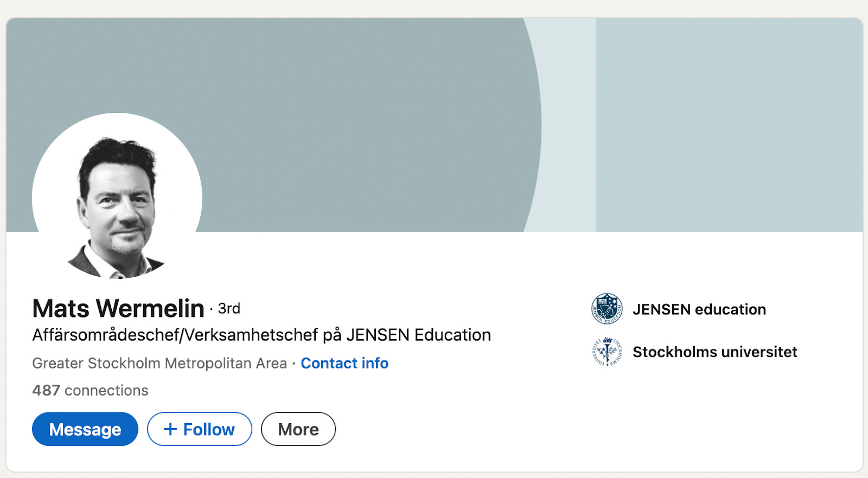868x478 pixels.
Task: Open JENSEN education company page
Action: [x=699, y=309]
